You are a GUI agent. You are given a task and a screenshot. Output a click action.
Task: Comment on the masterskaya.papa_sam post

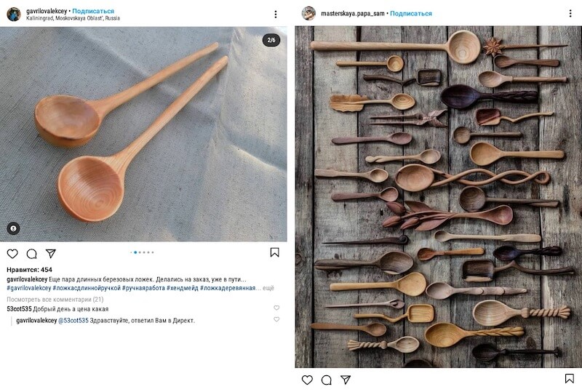327,380
